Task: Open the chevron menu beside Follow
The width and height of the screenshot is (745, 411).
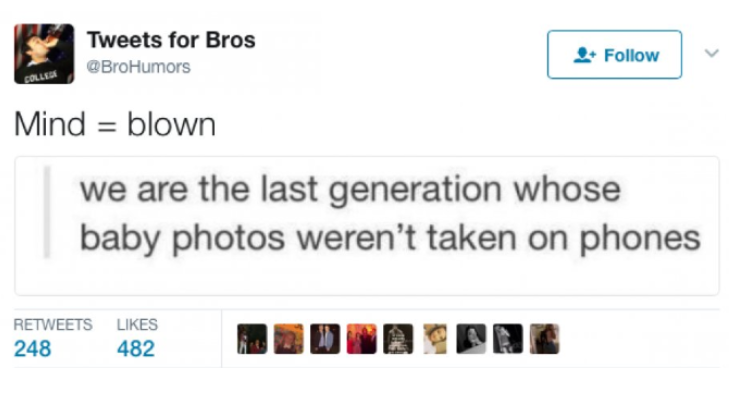Action: tap(711, 53)
